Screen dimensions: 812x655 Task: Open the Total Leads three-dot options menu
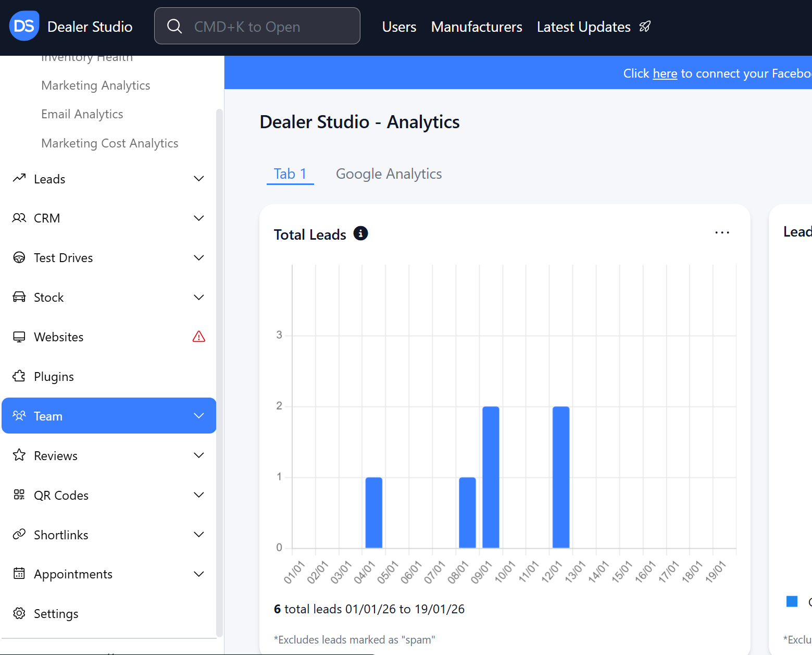[722, 233]
